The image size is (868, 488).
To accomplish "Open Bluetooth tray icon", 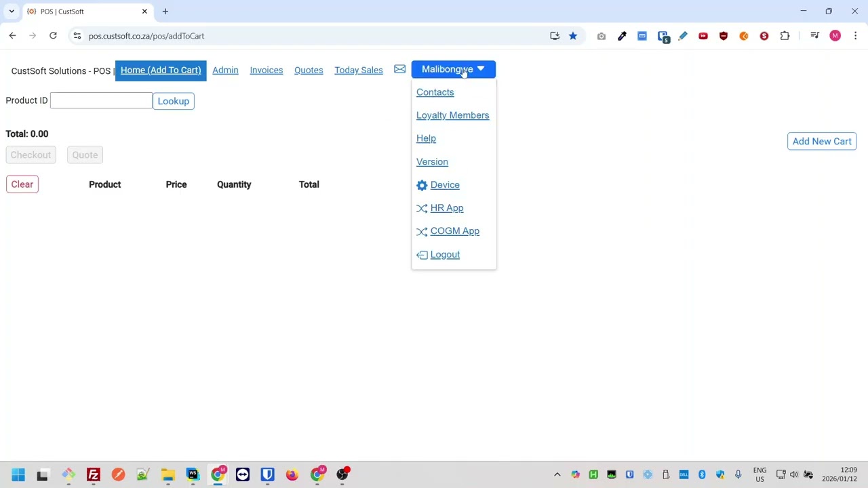I will point(702,474).
